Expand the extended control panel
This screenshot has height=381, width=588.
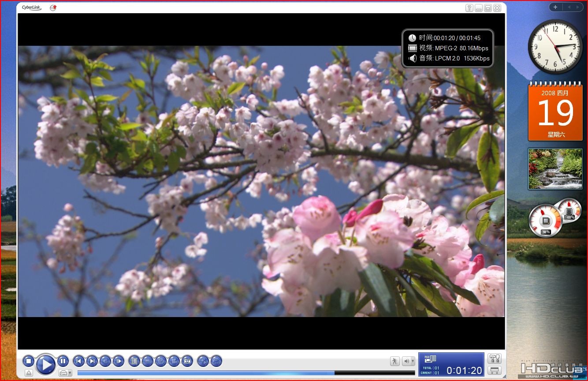(x=495, y=370)
